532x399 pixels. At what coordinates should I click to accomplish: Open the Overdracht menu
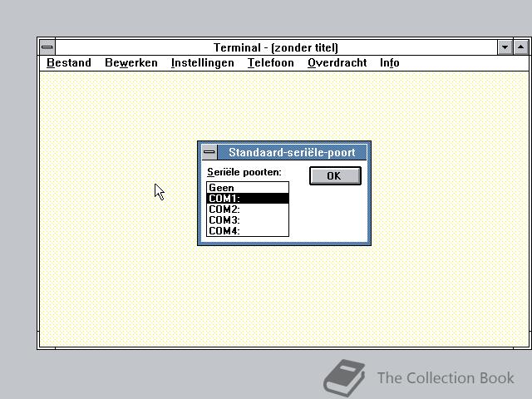coord(337,63)
